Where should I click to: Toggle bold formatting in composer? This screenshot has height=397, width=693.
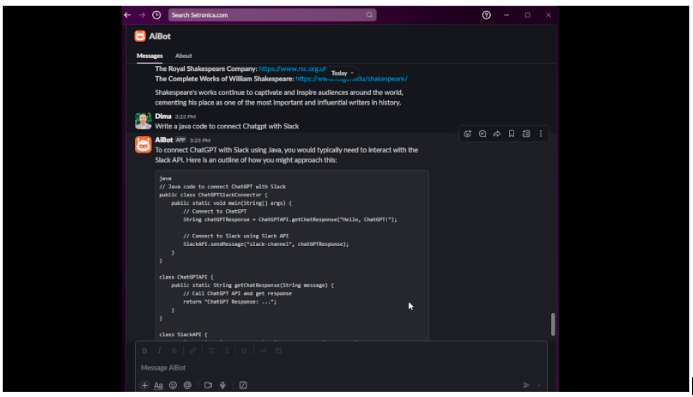[145, 351]
